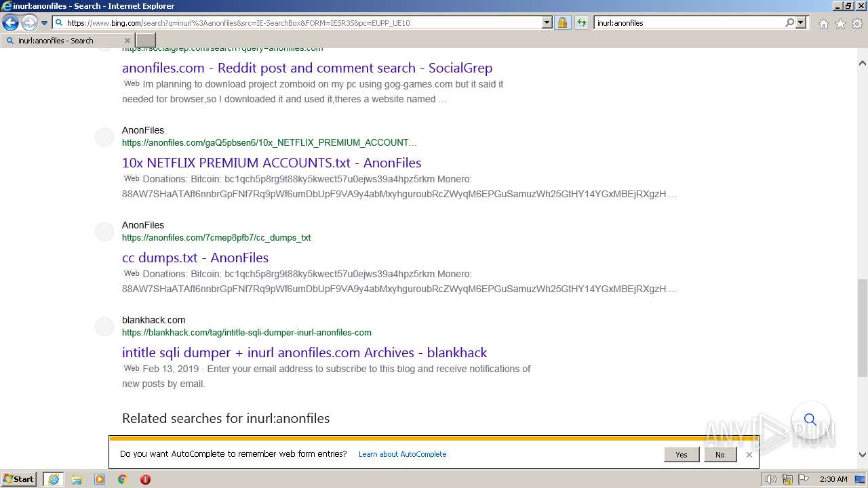Click the Action Center flag tray icon
Image resolution: width=868 pixels, height=488 pixels.
click(804, 479)
